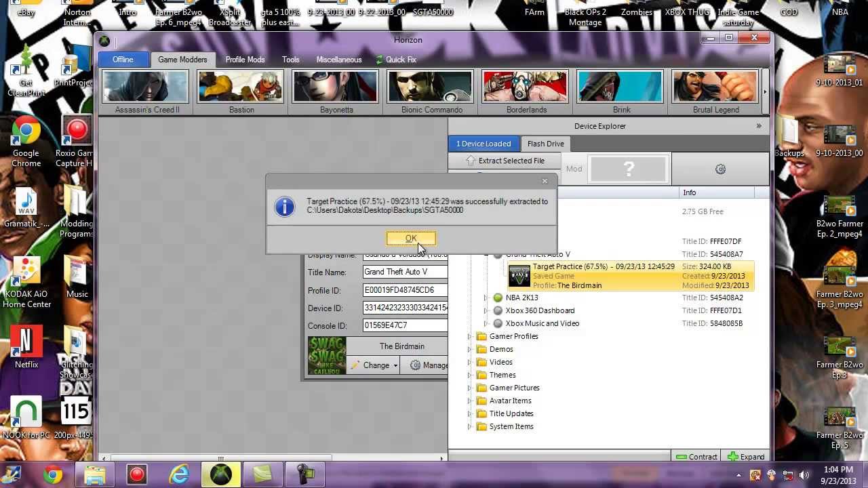
Task: Open the Backups desktop folder
Action: 789,138
